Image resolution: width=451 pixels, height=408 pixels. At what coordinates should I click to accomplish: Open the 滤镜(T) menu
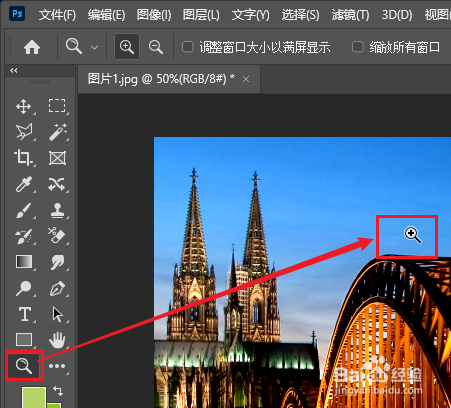point(350,15)
